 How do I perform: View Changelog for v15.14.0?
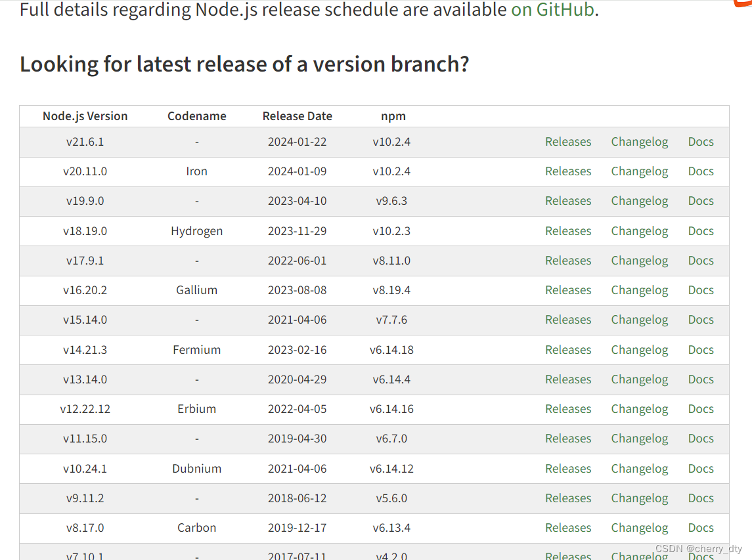click(639, 320)
